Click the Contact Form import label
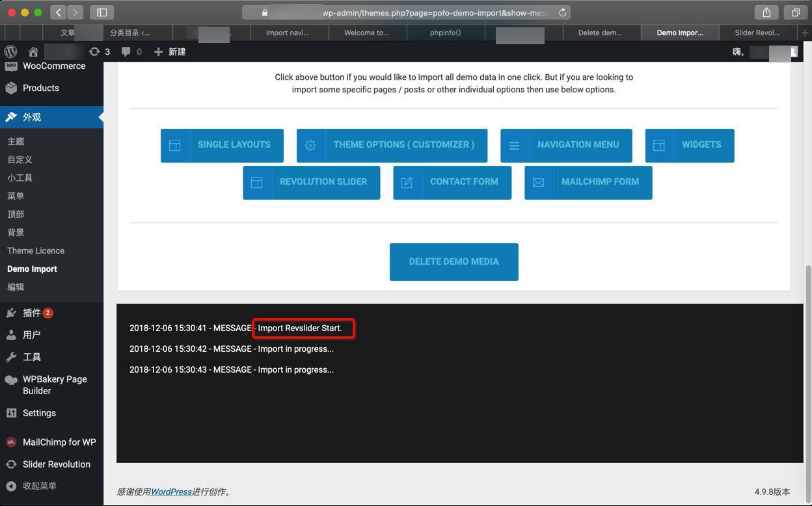Image resolution: width=812 pixels, height=506 pixels. click(464, 181)
